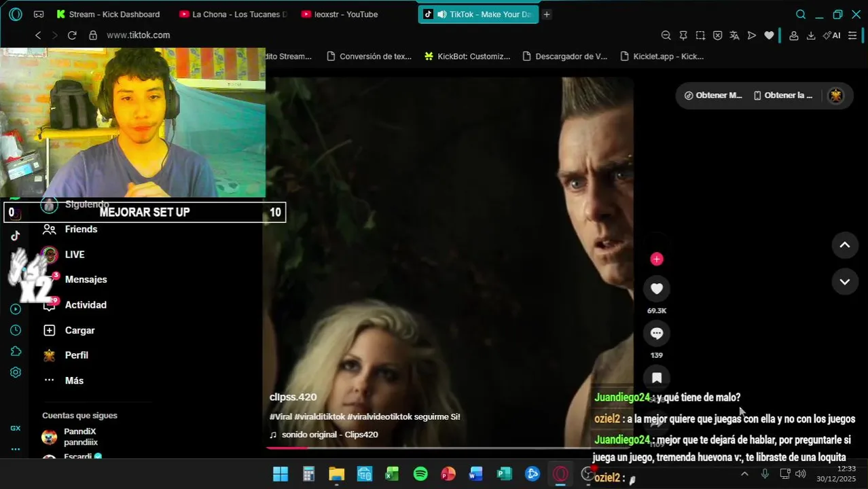This screenshot has height=489, width=868.
Task: Open the tab search magnifier
Action: click(x=801, y=14)
